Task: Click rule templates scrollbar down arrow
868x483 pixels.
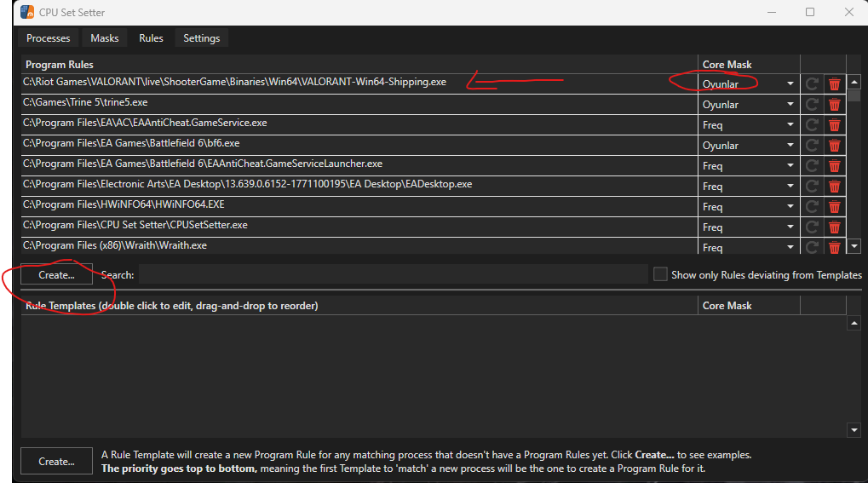Action: click(x=854, y=430)
